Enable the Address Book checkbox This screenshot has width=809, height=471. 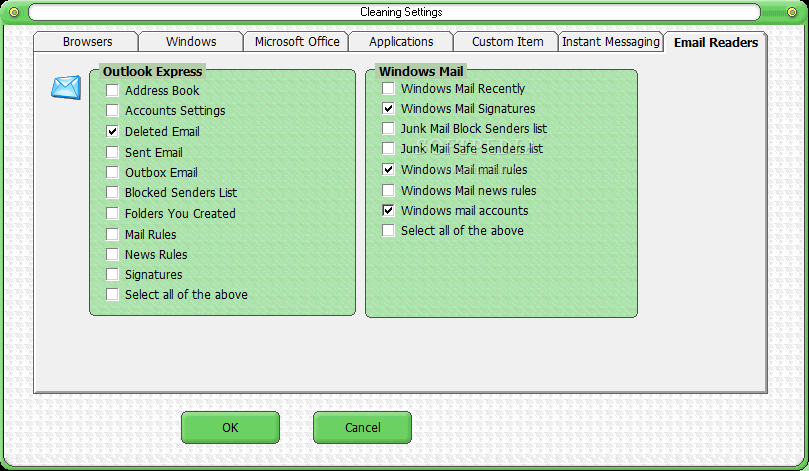tap(112, 90)
